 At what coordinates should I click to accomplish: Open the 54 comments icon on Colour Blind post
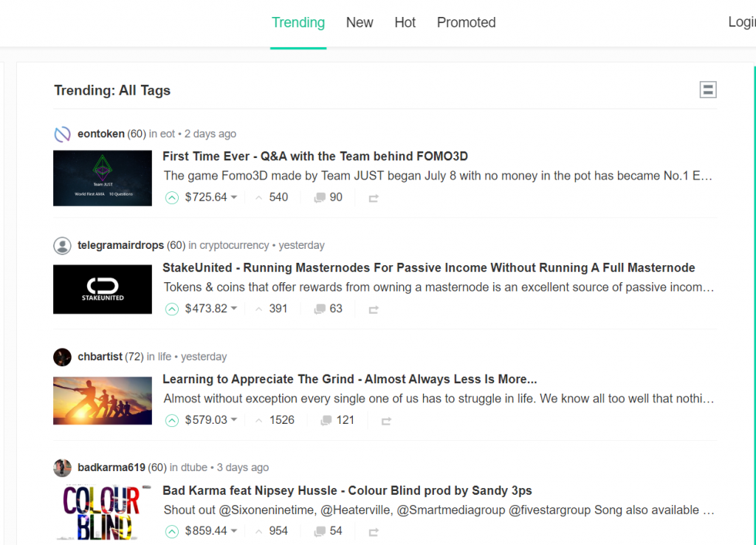pos(320,532)
